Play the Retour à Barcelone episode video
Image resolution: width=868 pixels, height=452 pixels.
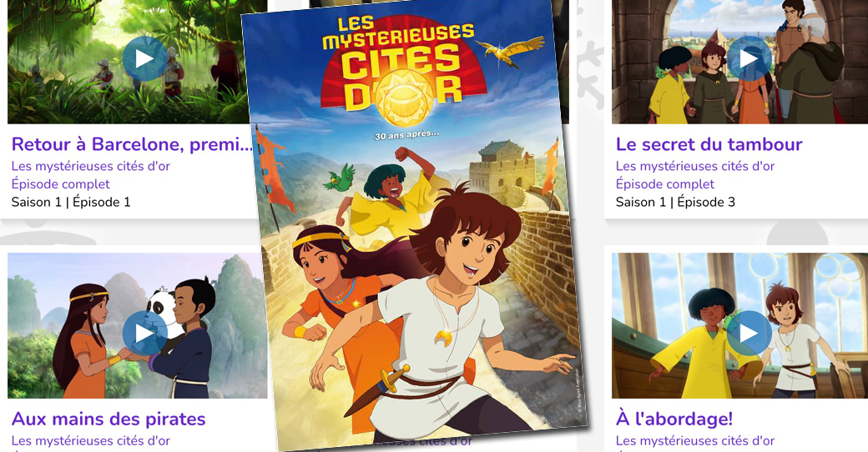(144, 58)
